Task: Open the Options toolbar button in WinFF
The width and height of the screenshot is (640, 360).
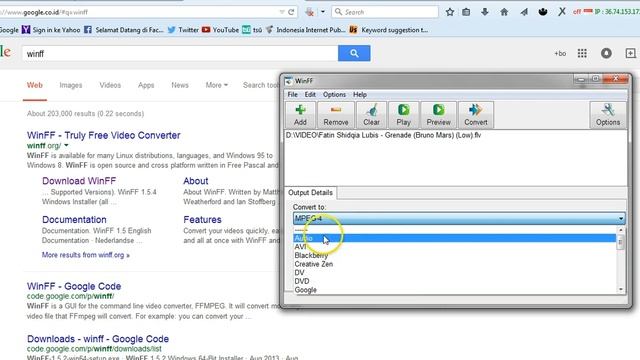Action: [x=608, y=115]
